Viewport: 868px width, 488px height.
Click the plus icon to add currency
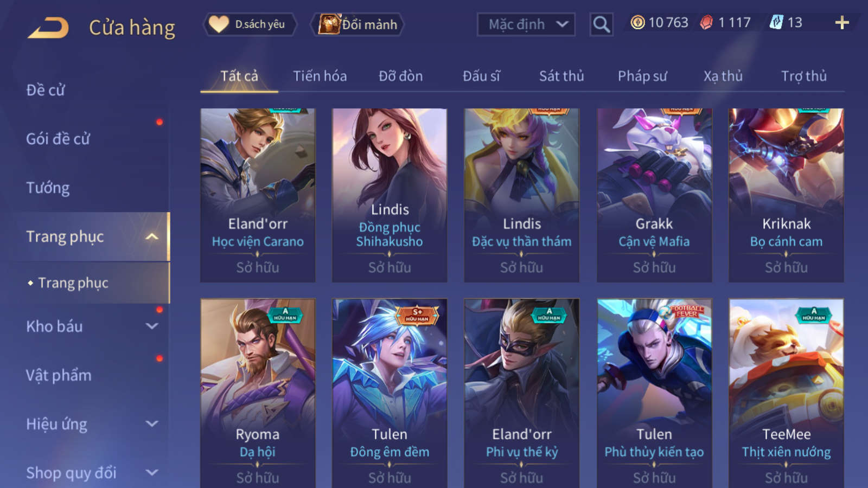(842, 23)
